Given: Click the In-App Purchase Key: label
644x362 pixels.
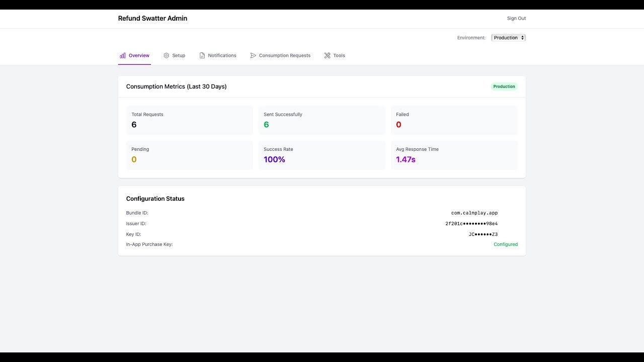Looking at the screenshot, I should (x=149, y=244).
